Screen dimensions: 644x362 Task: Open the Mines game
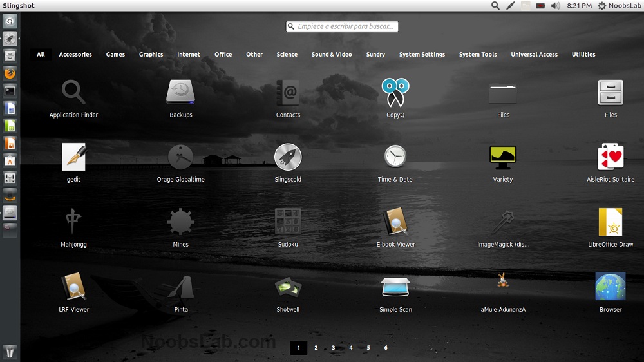pos(181,222)
